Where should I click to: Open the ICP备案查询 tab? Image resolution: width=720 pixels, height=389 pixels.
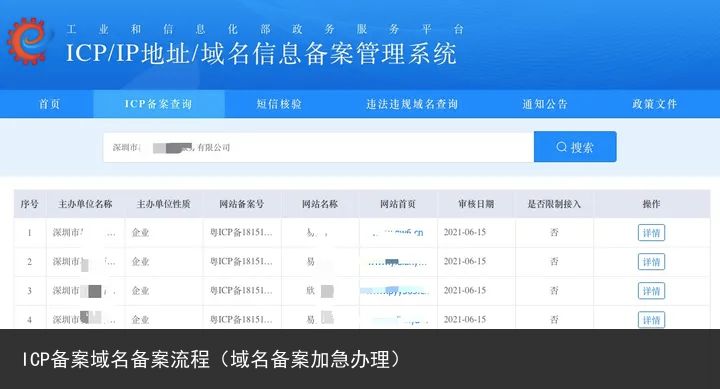coord(158,104)
